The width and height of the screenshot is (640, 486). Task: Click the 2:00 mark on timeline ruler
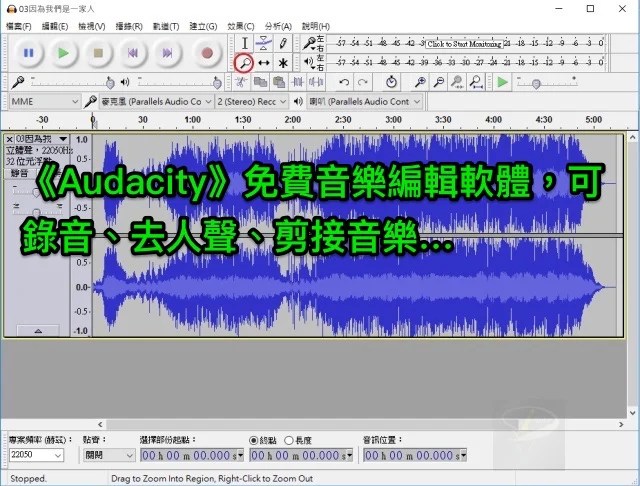(x=293, y=120)
